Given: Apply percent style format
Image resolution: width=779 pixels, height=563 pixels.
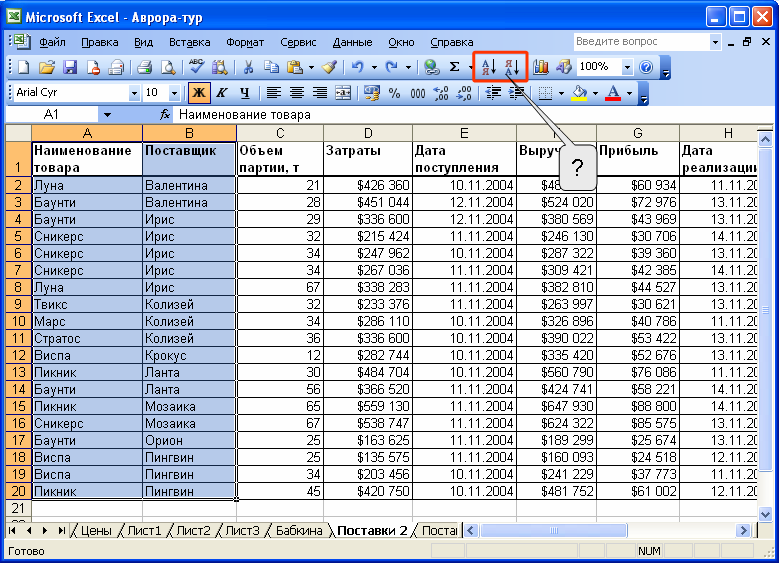Looking at the screenshot, I should (x=394, y=93).
